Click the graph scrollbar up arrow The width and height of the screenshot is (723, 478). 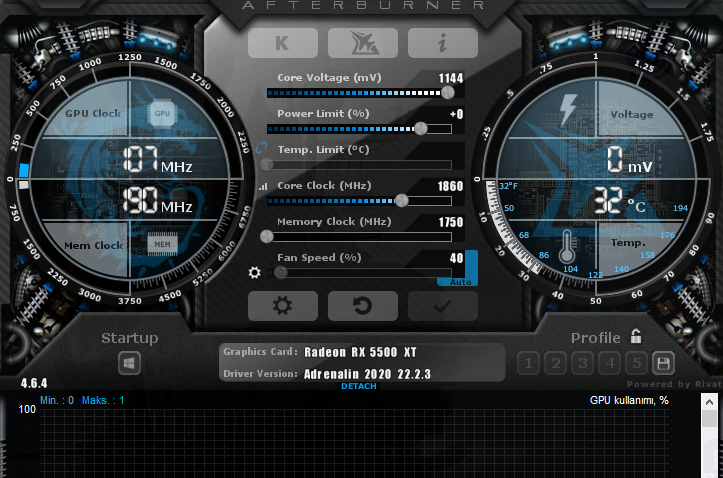pos(709,402)
